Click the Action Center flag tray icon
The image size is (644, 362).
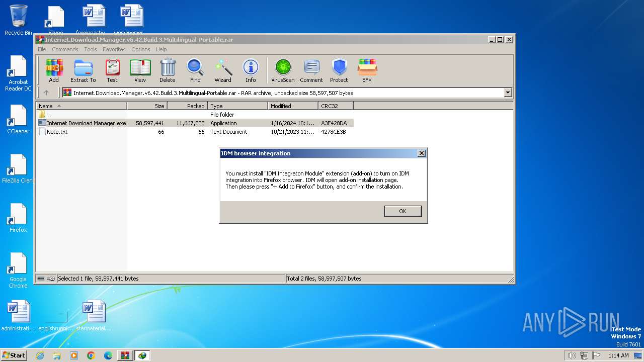596,355
